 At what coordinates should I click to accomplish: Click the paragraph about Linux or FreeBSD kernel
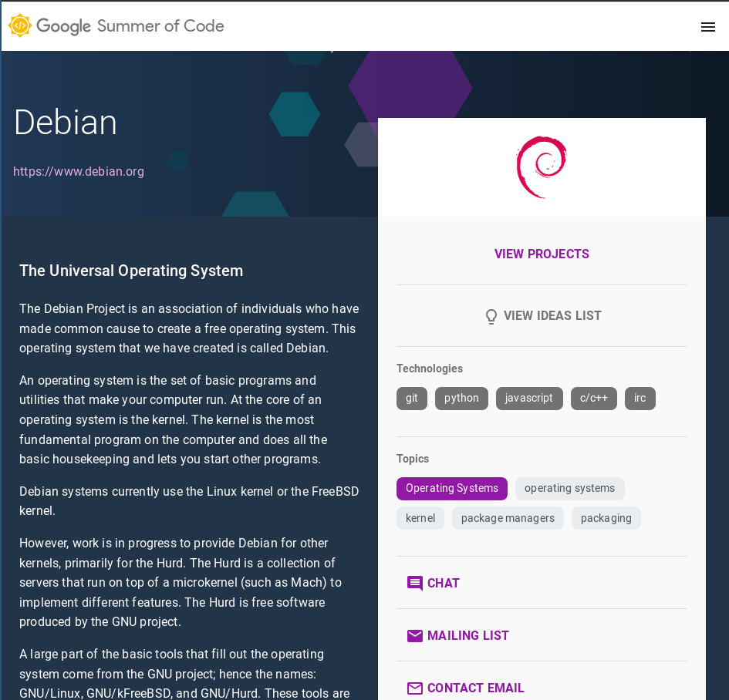[x=189, y=501]
